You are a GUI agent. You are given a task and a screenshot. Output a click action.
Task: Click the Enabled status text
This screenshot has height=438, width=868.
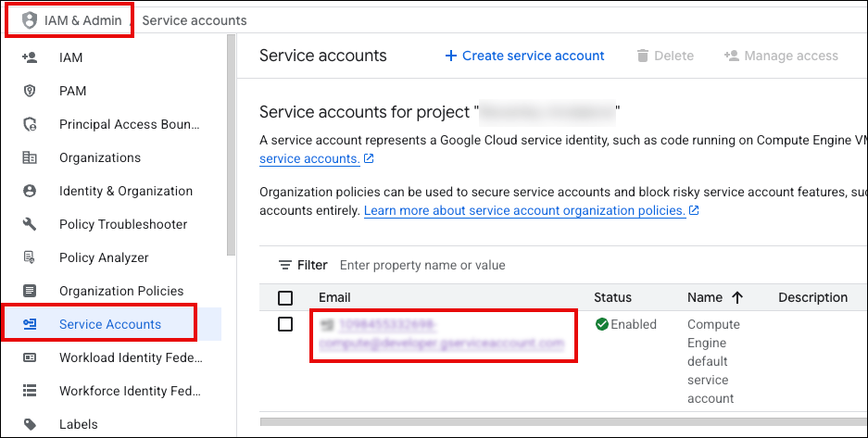click(634, 324)
